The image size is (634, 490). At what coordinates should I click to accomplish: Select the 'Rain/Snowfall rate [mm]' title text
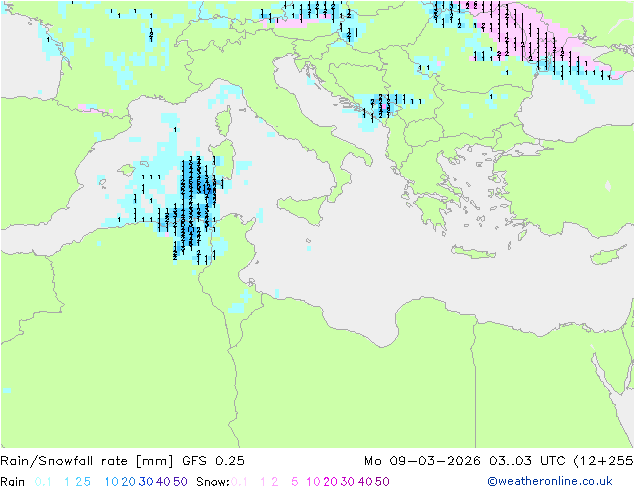(x=87, y=461)
